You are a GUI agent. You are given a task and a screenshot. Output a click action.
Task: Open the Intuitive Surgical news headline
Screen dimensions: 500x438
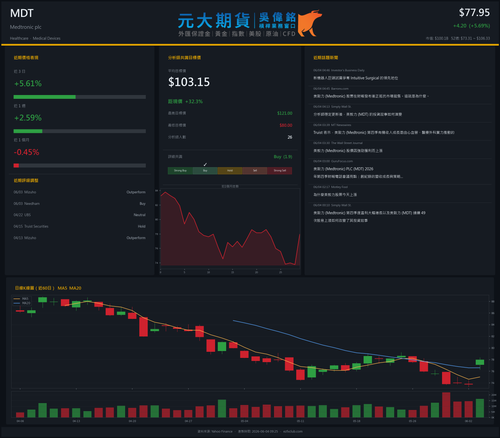[355, 78]
